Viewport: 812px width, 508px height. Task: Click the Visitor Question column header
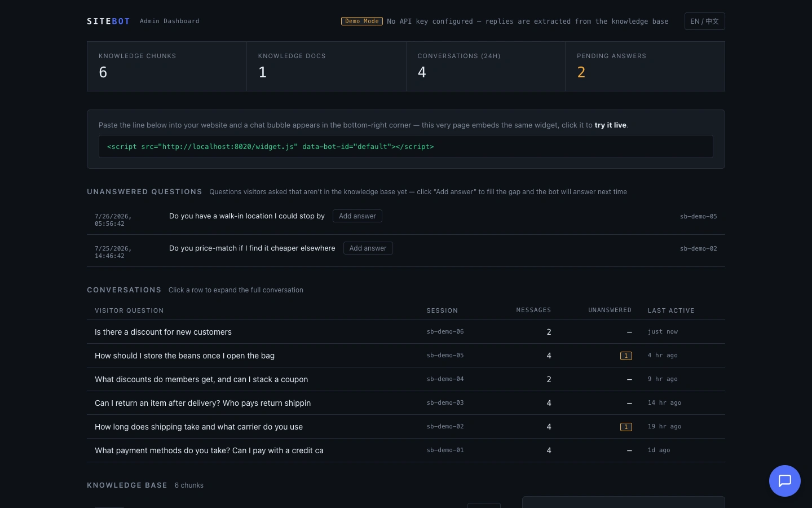pyautogui.click(x=129, y=310)
